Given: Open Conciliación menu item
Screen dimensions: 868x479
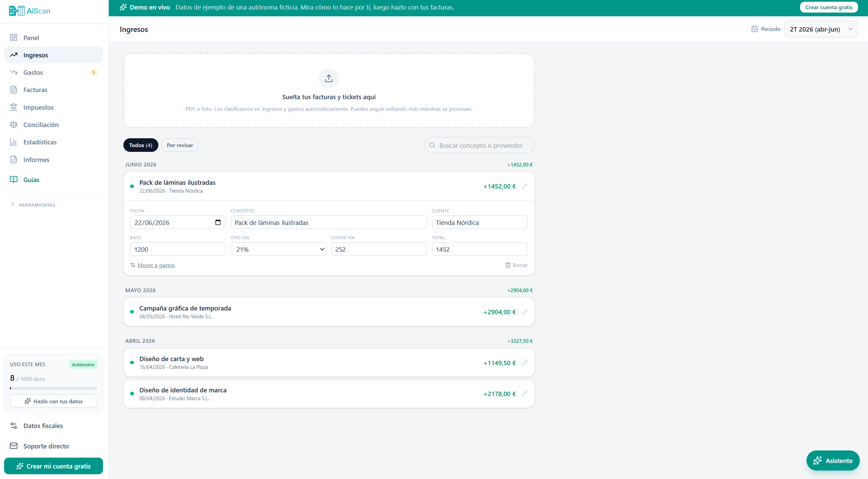Looking at the screenshot, I should (53, 124).
